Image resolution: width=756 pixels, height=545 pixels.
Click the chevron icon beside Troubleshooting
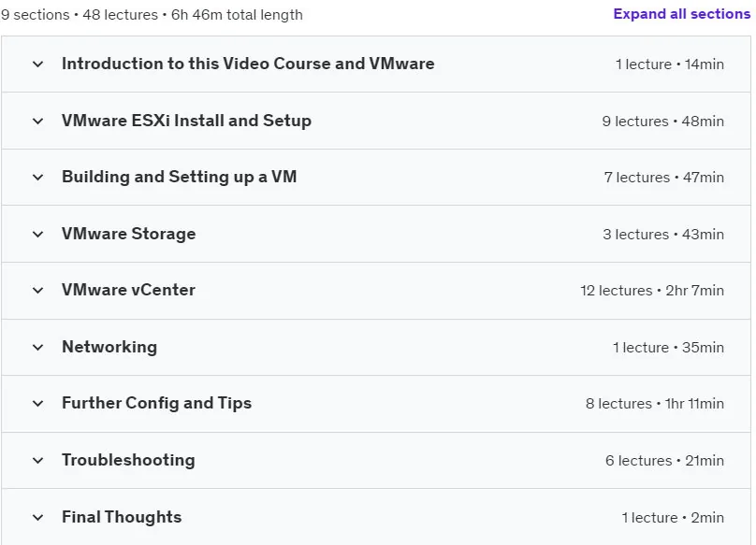click(x=37, y=461)
